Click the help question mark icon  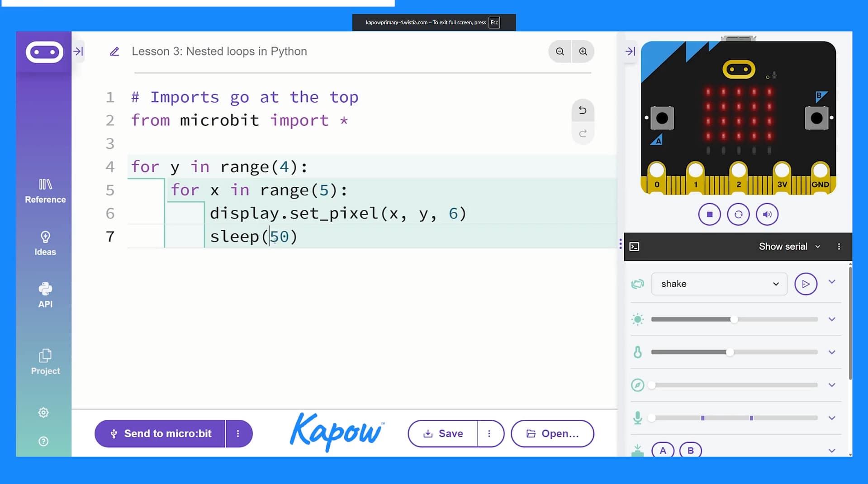coord(43,441)
